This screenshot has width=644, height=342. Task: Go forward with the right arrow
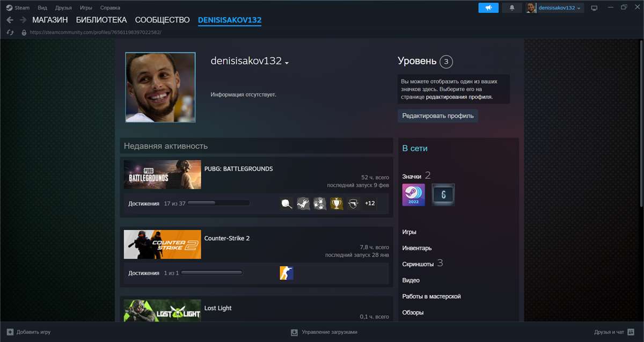pos(23,20)
